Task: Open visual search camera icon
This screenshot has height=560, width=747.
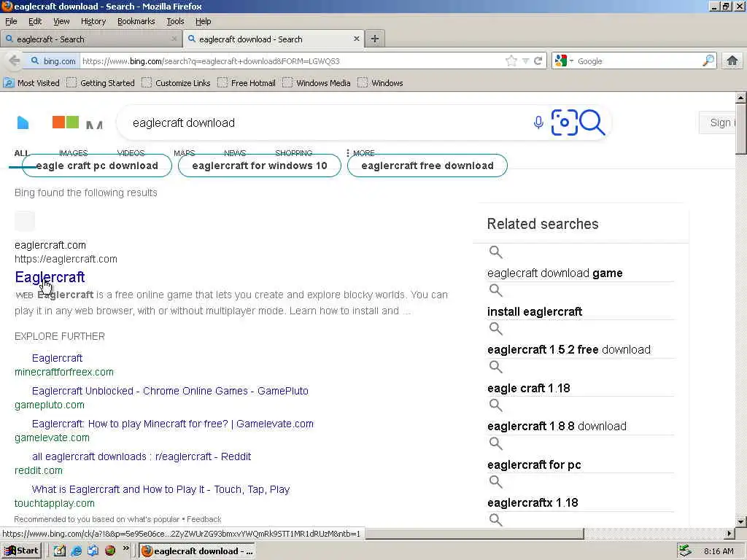Action: (x=564, y=122)
